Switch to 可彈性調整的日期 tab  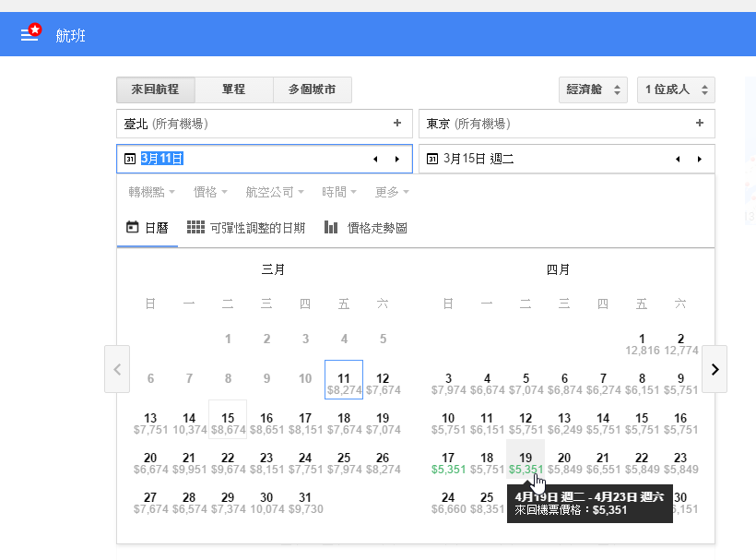[246, 228]
